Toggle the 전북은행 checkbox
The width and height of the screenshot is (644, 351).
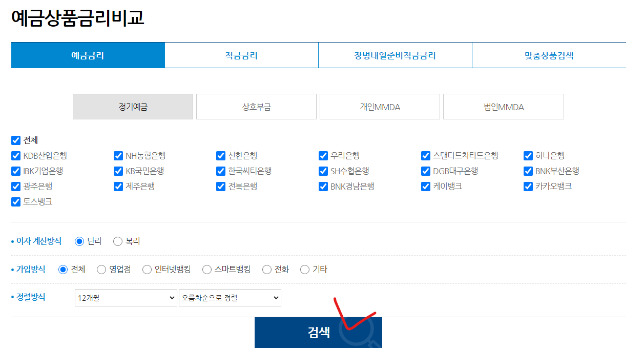[x=221, y=187]
